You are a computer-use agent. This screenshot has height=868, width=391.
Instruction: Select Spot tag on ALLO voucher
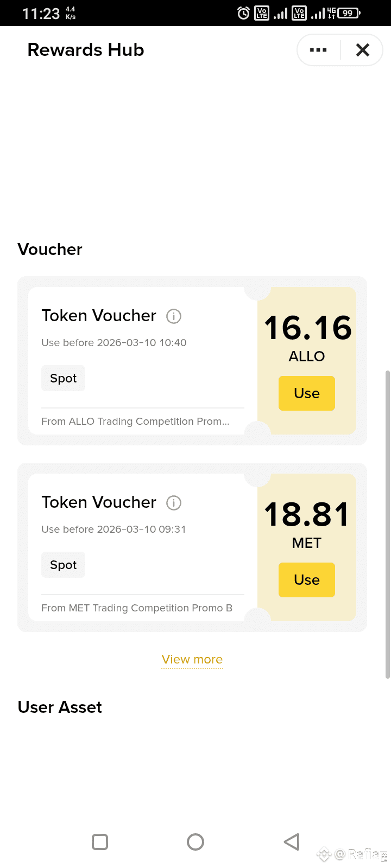pyautogui.click(x=63, y=378)
